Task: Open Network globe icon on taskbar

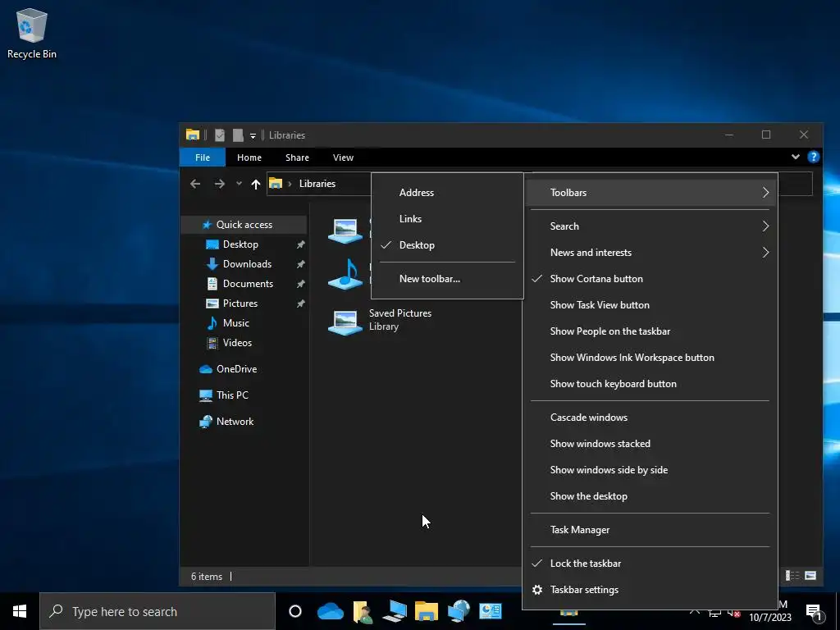Action: pyautogui.click(x=459, y=611)
